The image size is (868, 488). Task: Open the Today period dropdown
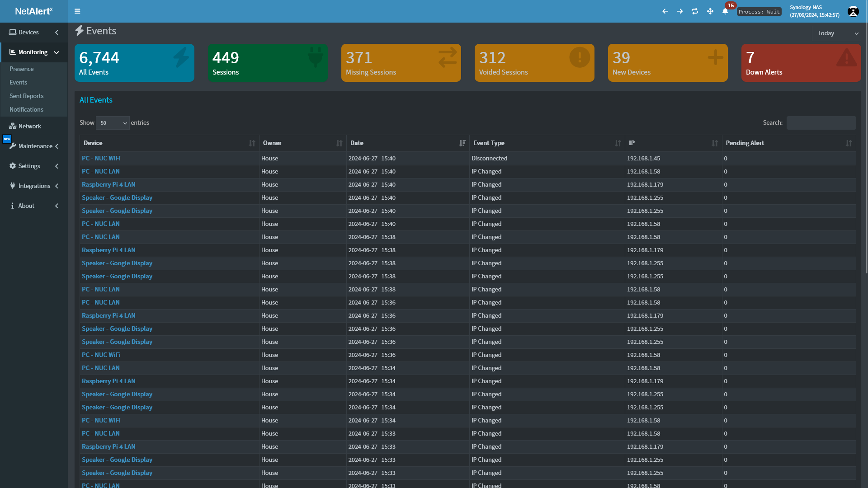tap(837, 33)
